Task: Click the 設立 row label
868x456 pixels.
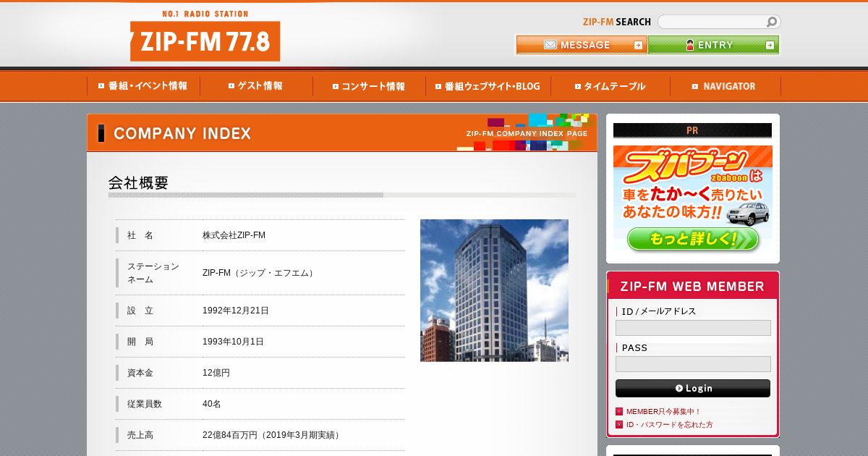Action: tap(140, 311)
